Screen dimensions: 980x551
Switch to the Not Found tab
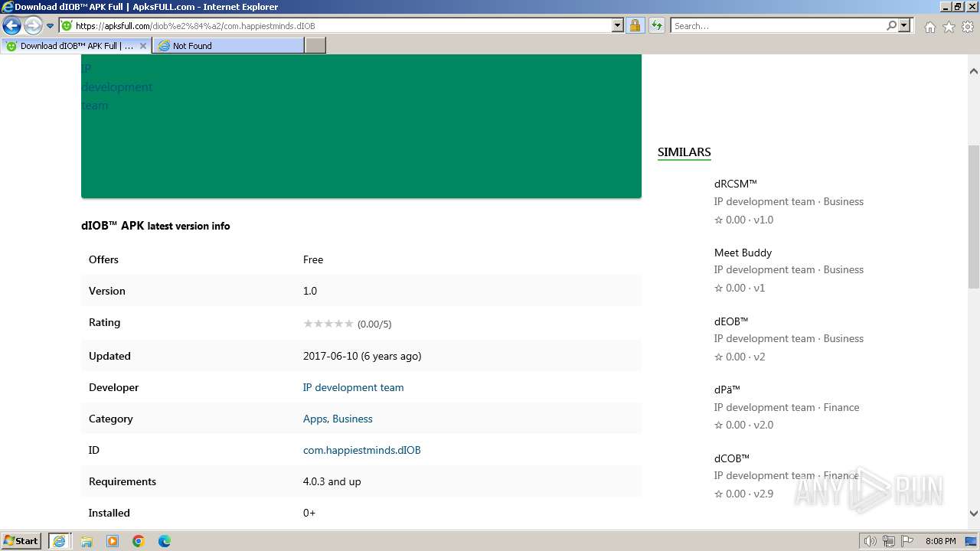coord(227,46)
